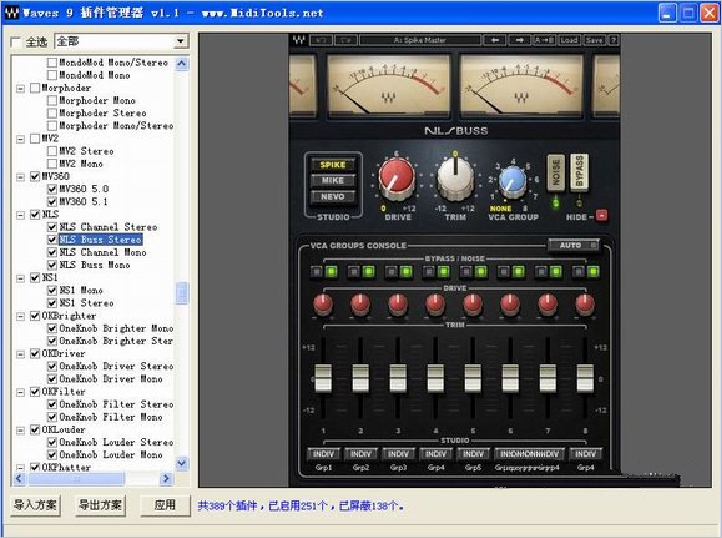The image size is (722, 538).
Task: Collapse the MV360 tree node
Action: click(x=20, y=177)
